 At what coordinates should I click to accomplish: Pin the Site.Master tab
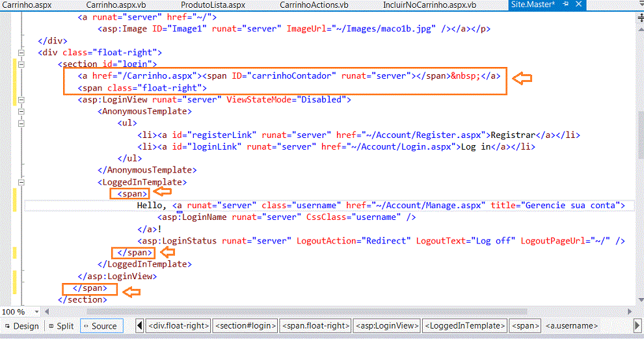click(x=565, y=4)
